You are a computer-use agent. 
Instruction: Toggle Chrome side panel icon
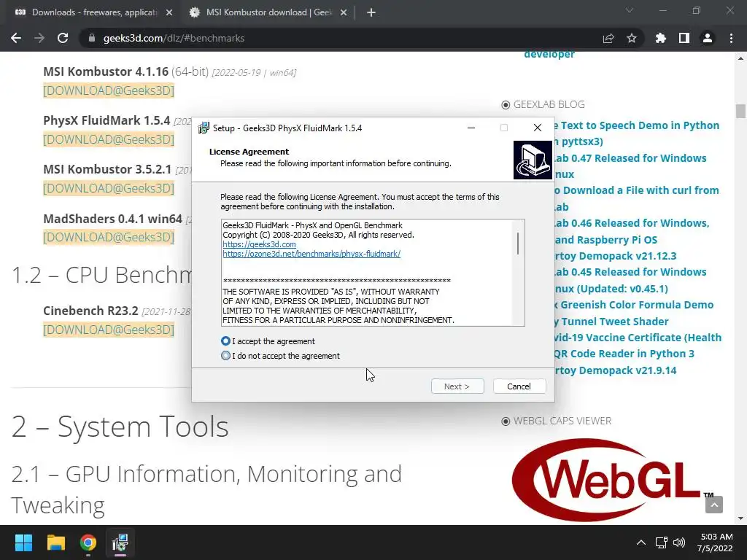[x=684, y=38]
